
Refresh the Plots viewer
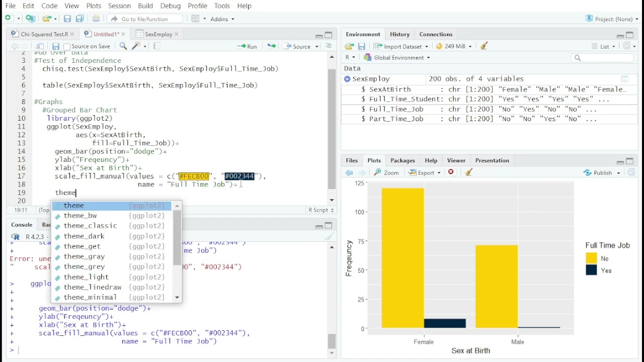coord(631,172)
